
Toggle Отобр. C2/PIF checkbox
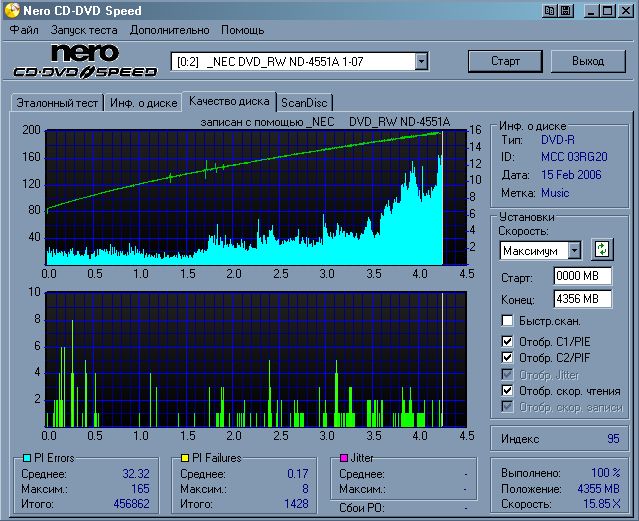(x=508, y=358)
